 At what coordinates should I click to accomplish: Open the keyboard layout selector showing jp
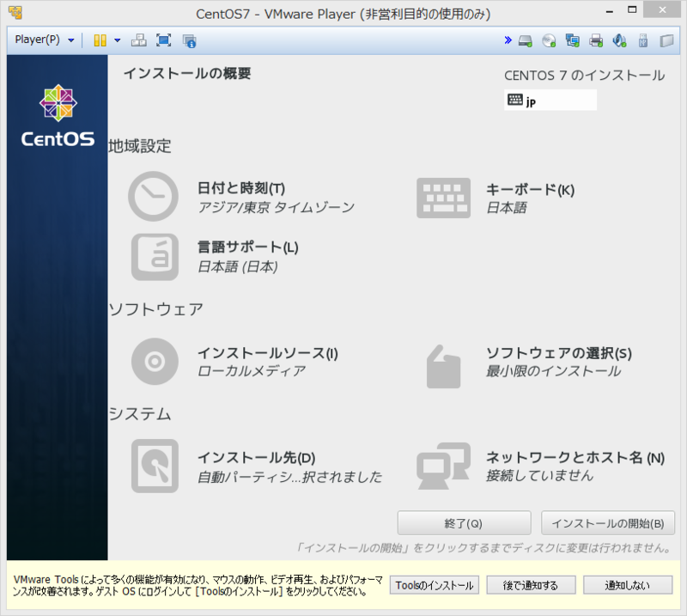click(550, 100)
